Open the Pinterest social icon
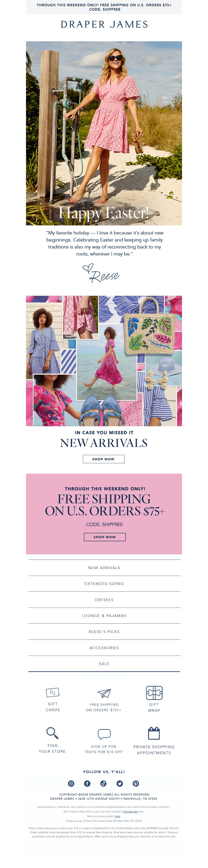The width and height of the screenshot is (208, 868). pos(136,783)
